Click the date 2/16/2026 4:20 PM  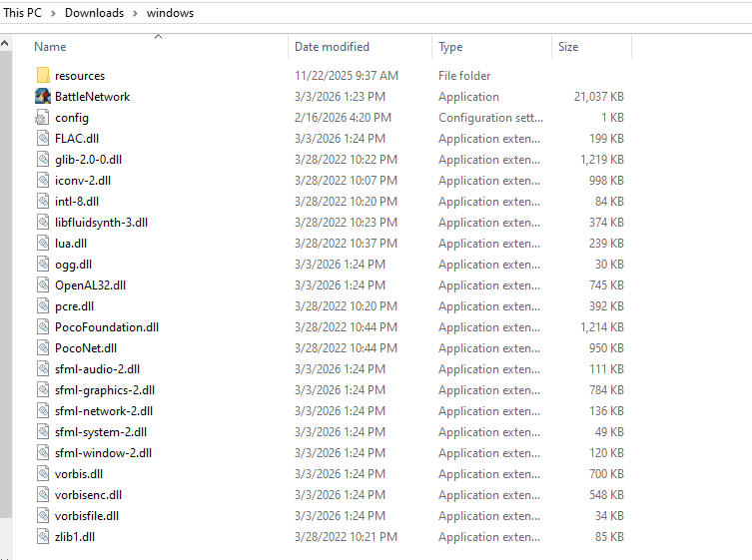click(x=343, y=118)
